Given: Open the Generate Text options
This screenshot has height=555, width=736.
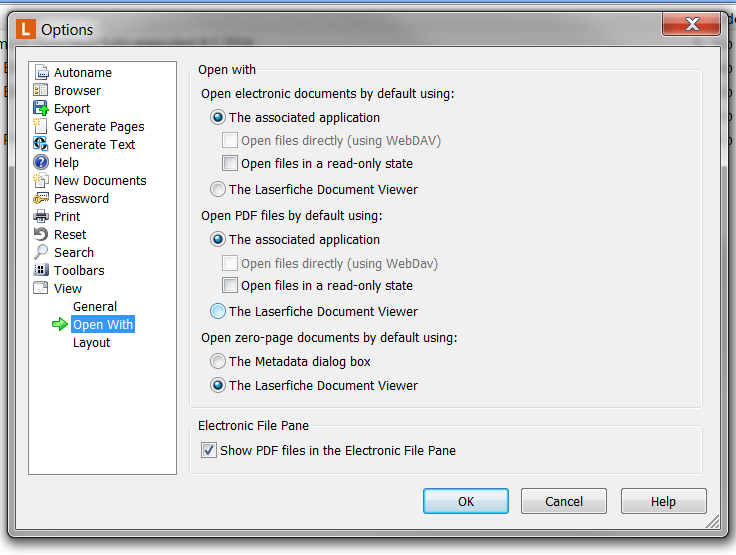Looking at the screenshot, I should coord(94,145).
